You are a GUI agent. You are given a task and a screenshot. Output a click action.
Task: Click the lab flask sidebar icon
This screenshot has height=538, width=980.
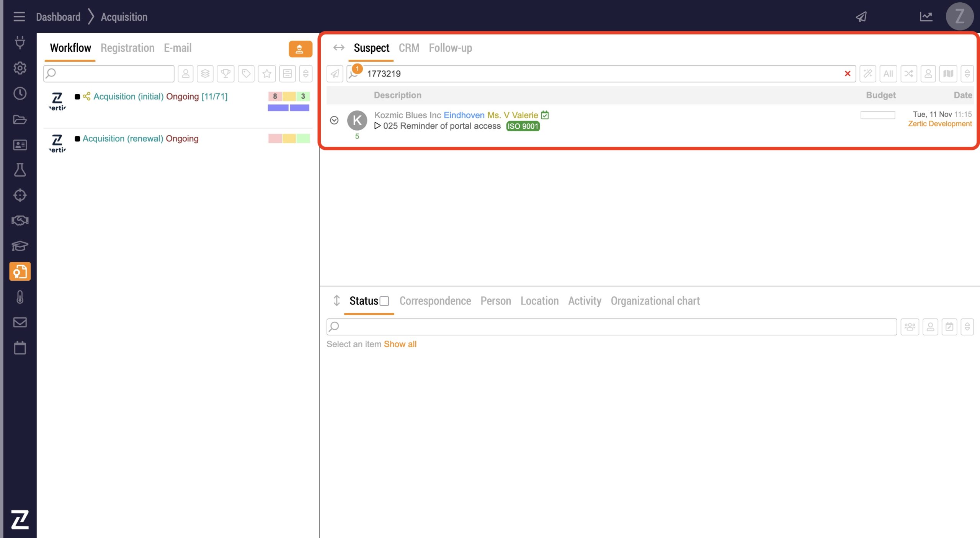(x=20, y=170)
